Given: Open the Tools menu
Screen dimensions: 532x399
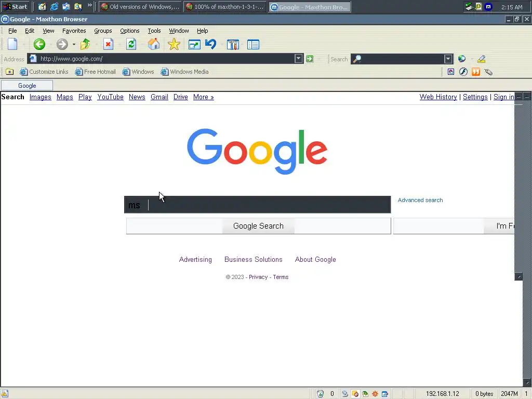Looking at the screenshot, I should click(x=154, y=31).
